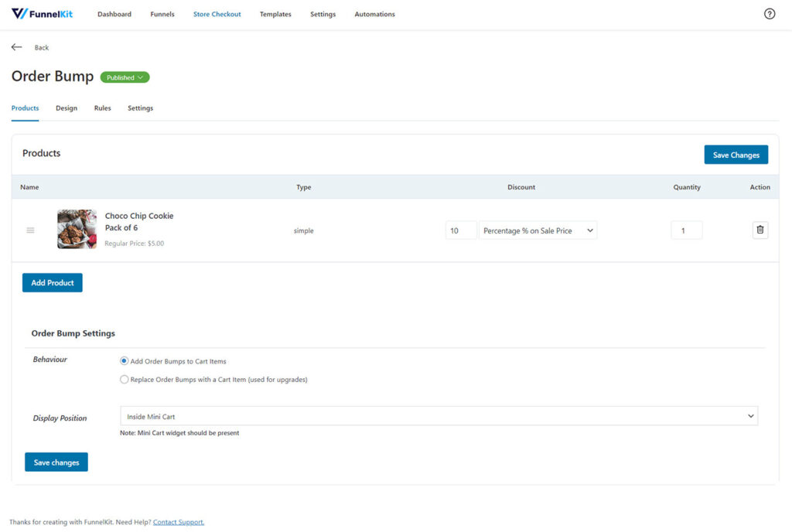Click the Add Product button
The image size is (792, 532).
(x=53, y=283)
